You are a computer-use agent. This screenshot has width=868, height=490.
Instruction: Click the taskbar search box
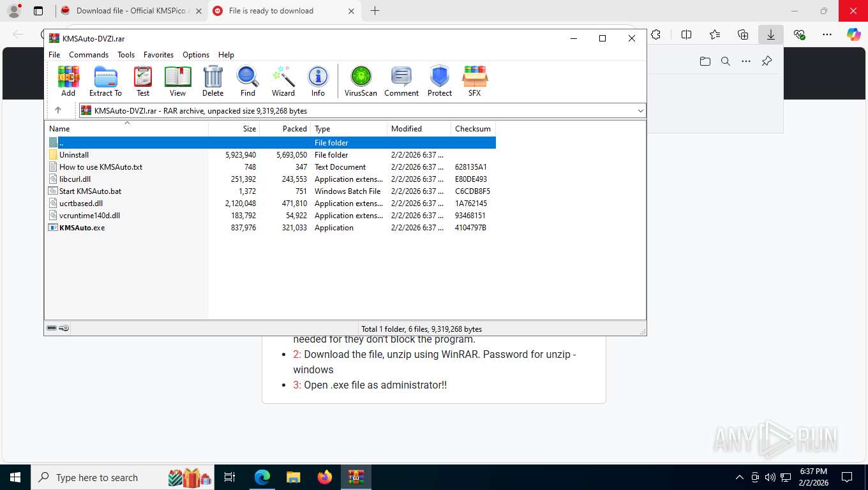123,477
